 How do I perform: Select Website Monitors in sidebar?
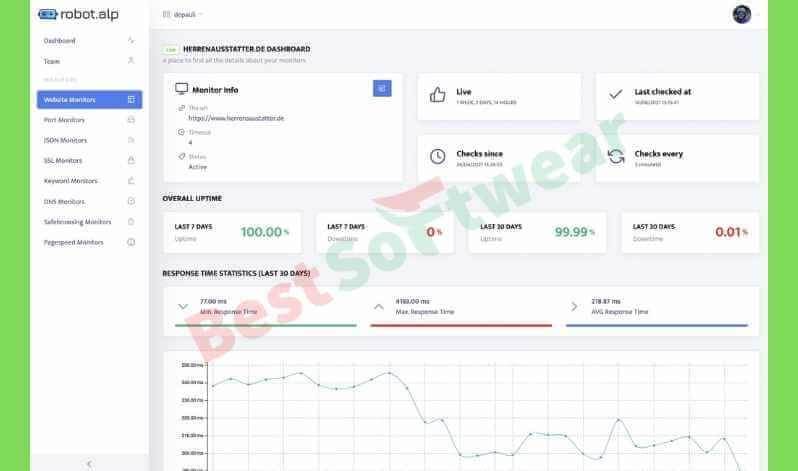pyautogui.click(x=89, y=99)
